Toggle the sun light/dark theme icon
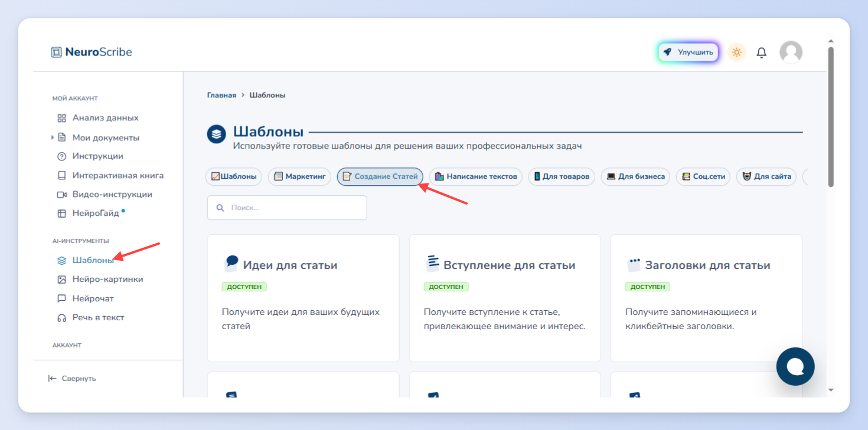Image resolution: width=868 pixels, height=430 pixels. coord(736,52)
